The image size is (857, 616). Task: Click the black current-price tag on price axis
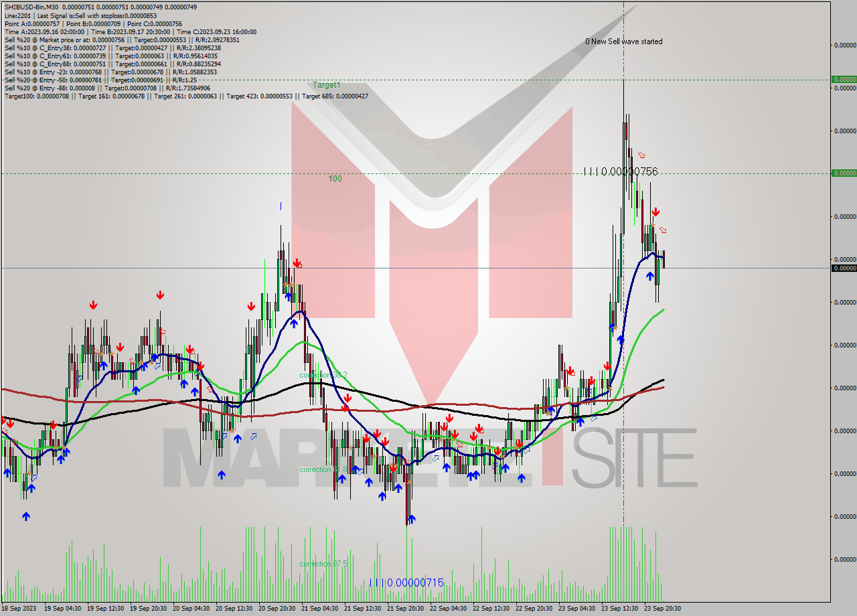pyautogui.click(x=844, y=268)
